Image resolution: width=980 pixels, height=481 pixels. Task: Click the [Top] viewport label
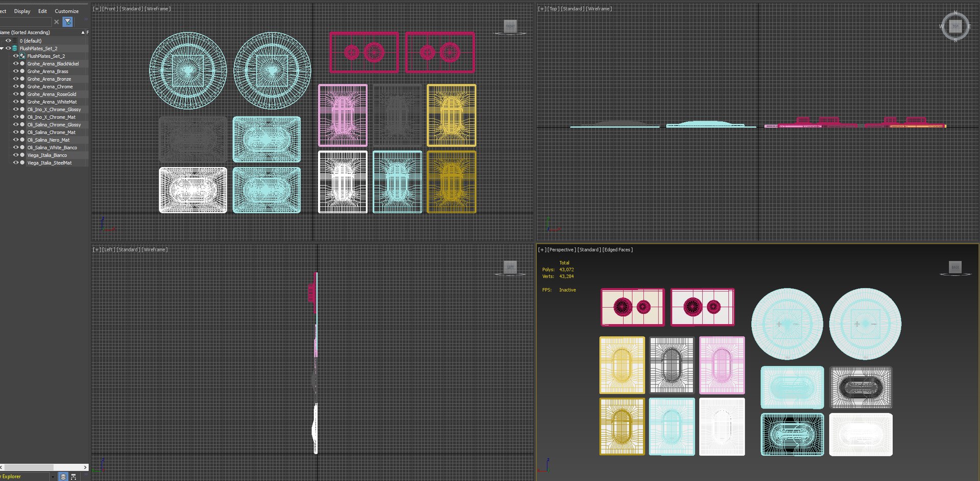[x=553, y=9]
